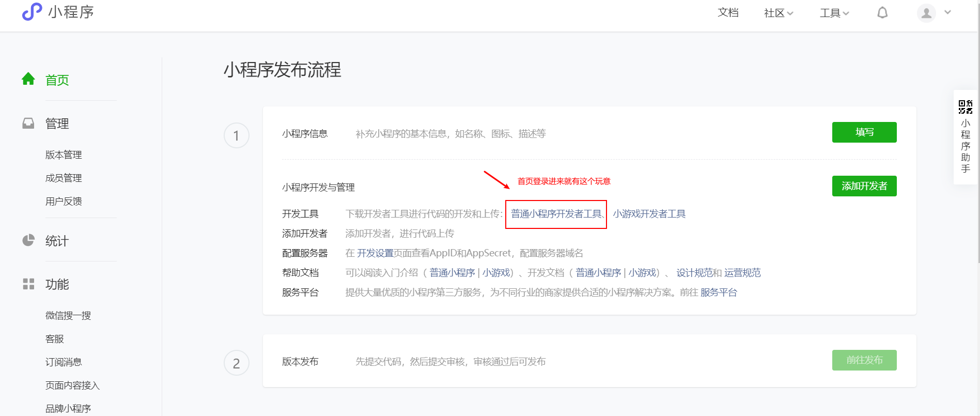980x416 pixels.
Task: Open the 开发设置 link
Action: 376,253
